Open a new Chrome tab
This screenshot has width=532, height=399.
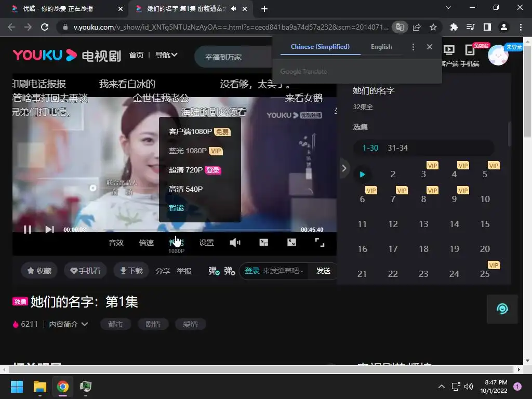click(264, 9)
